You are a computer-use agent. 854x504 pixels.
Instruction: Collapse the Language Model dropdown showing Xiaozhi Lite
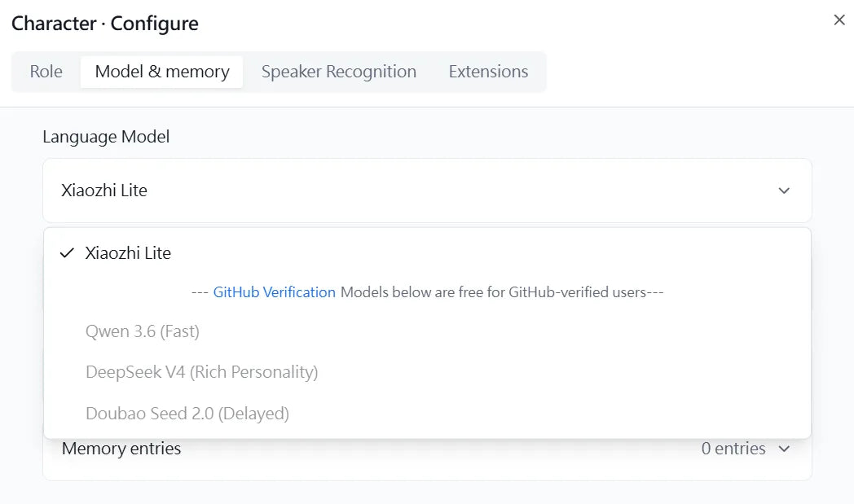pyautogui.click(x=427, y=191)
